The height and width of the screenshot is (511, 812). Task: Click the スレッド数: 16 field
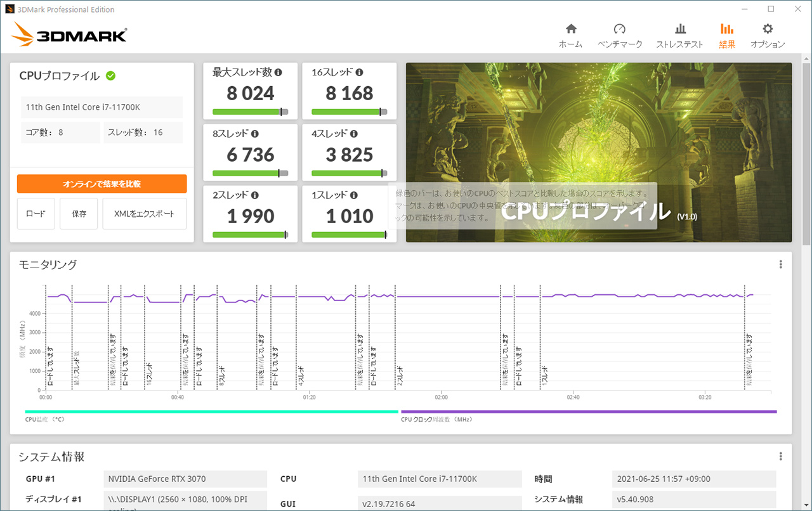[143, 133]
